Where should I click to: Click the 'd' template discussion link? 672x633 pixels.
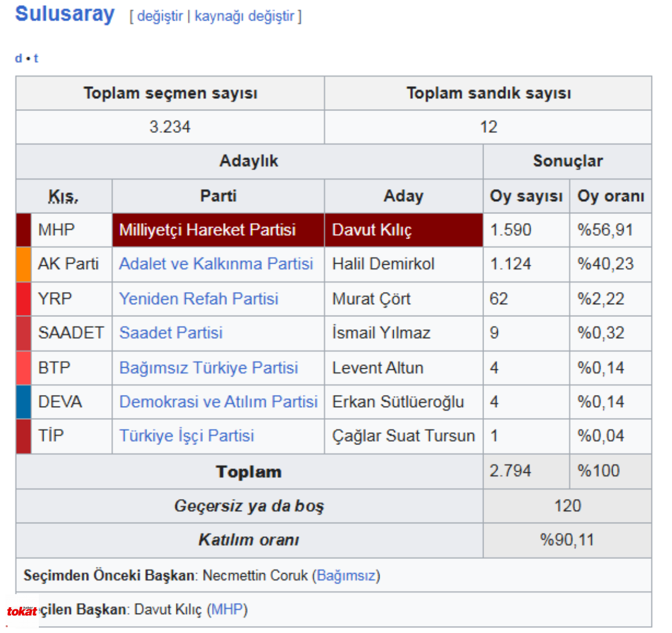(x=18, y=58)
